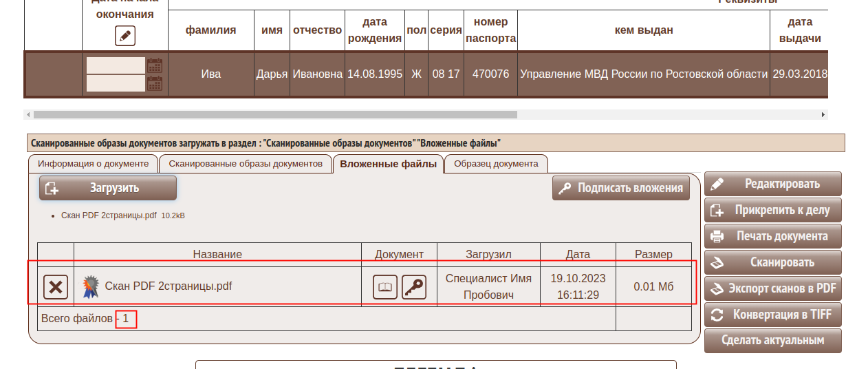Open document viewer book icon
This screenshot has height=369, width=868.
coord(385,287)
